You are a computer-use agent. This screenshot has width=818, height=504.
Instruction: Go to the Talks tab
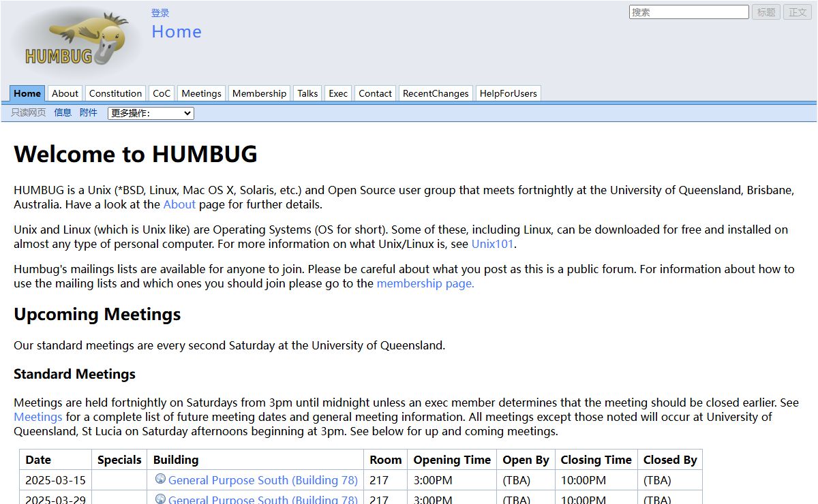tap(307, 93)
